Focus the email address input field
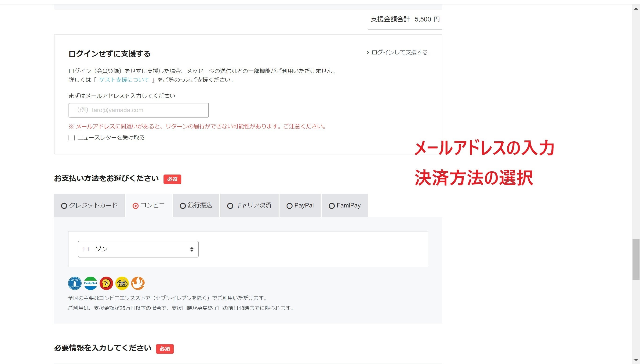 [138, 110]
